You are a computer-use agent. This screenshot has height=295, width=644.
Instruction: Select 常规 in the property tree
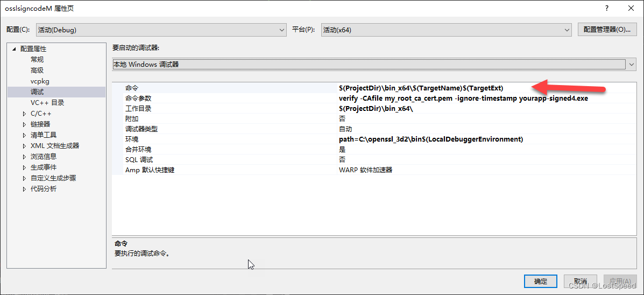coord(37,60)
